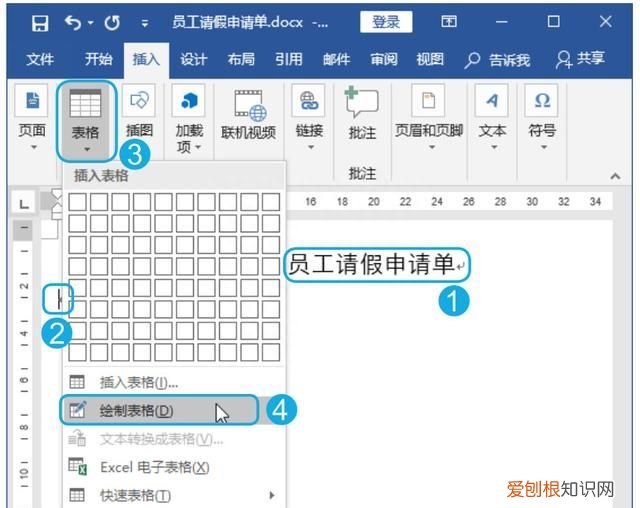
Task: Add a new 批注 comment
Action: pyautogui.click(x=362, y=113)
